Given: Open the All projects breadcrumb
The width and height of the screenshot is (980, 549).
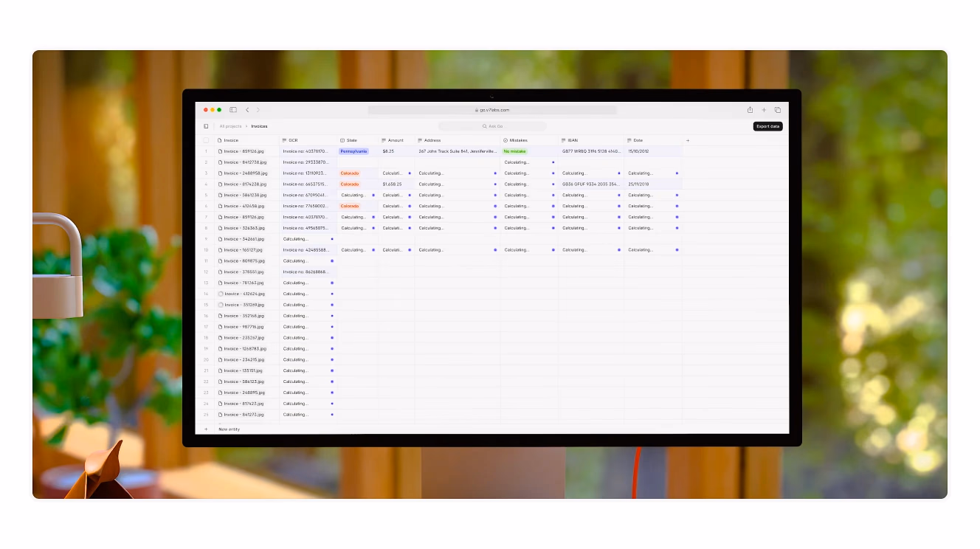Looking at the screenshot, I should (x=230, y=126).
